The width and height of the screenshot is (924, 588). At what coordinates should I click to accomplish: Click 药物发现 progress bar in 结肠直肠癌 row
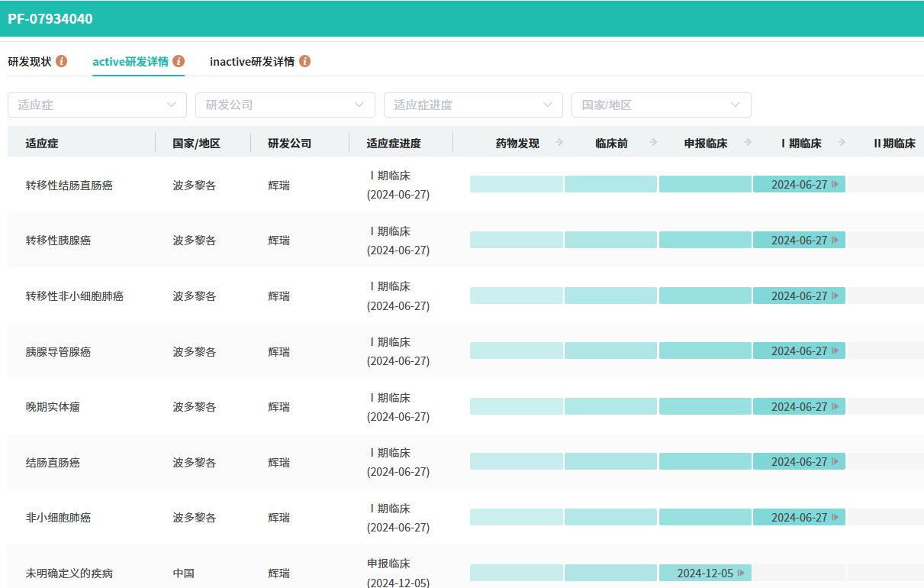516,461
